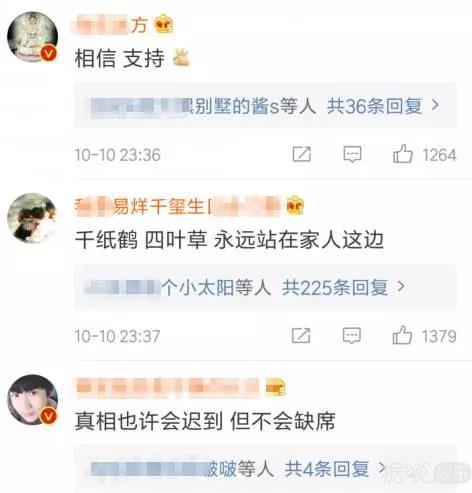
Task: Open first commenter username ending 方
Action: click(x=110, y=25)
